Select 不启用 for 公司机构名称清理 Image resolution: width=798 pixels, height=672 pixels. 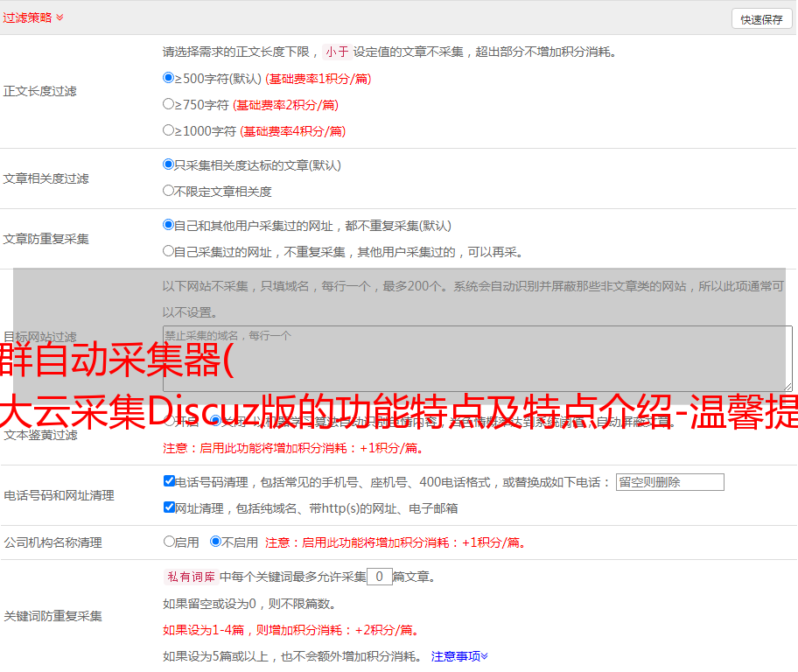[216, 542]
